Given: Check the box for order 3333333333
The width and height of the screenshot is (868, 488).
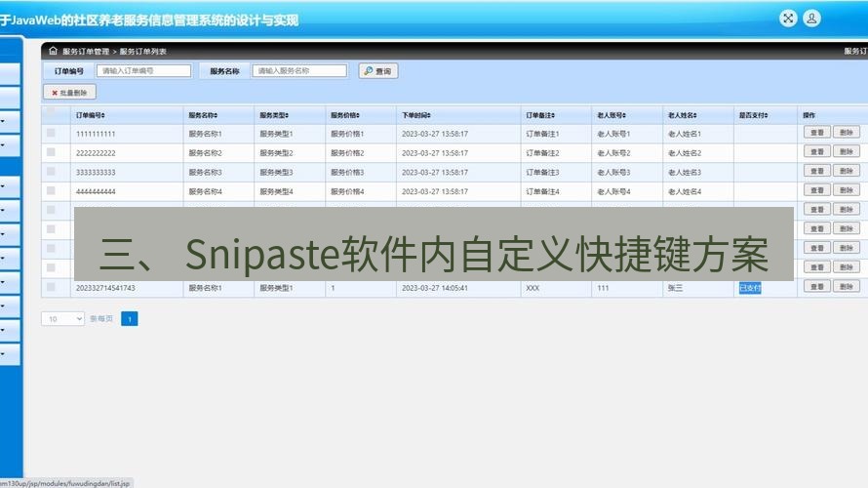Looking at the screenshot, I should 51,172.
